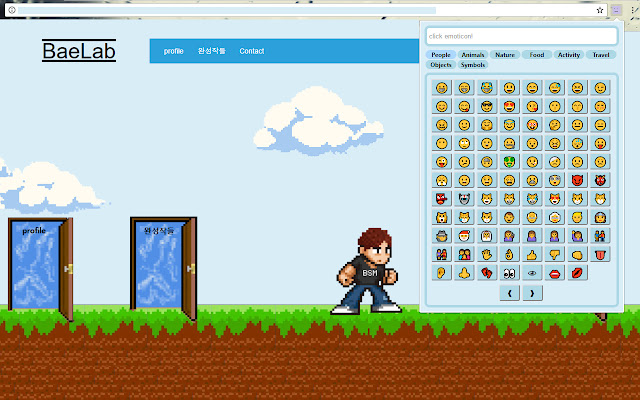
Task: Select the sunglasses face emoji
Action: tap(487, 107)
